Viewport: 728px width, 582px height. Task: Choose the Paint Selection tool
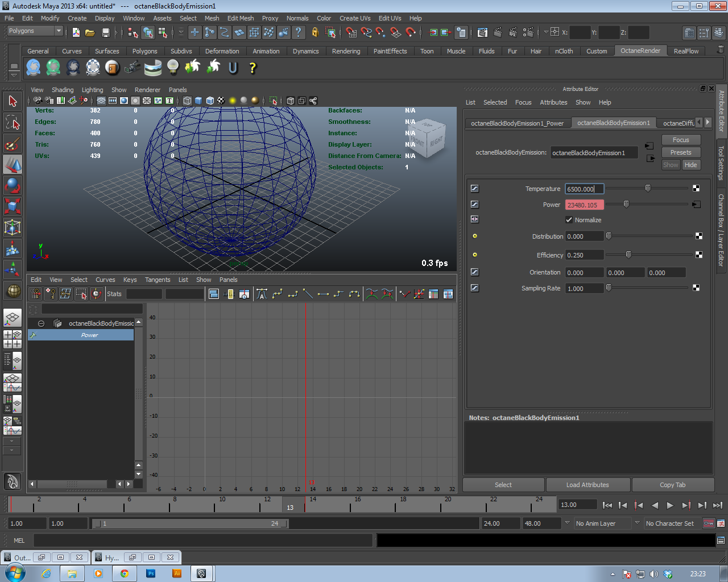(x=13, y=143)
